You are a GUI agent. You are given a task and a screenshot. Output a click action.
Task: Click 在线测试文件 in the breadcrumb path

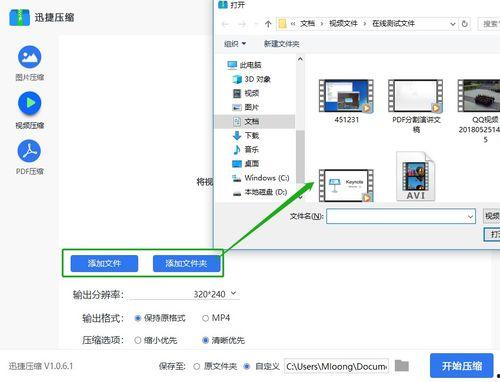[x=393, y=24]
